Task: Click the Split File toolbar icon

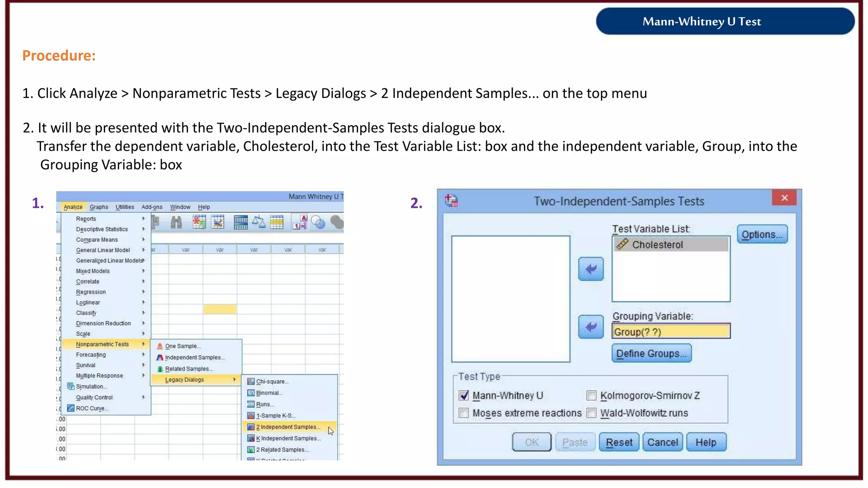Action: point(241,222)
